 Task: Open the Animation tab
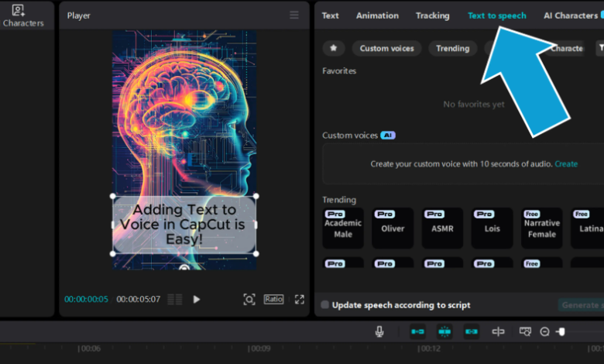(377, 15)
